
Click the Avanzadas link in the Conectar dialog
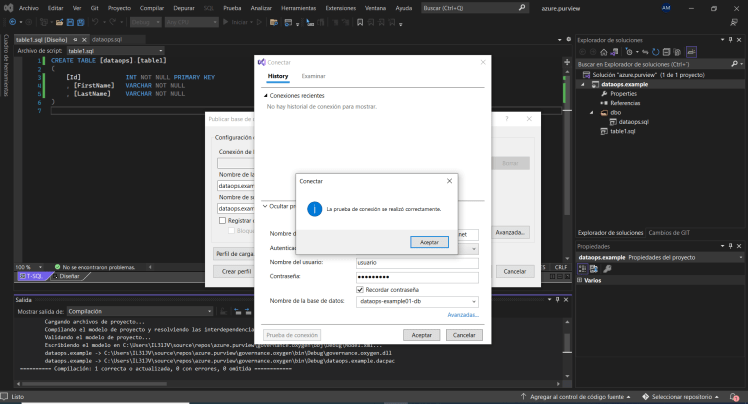point(463,315)
